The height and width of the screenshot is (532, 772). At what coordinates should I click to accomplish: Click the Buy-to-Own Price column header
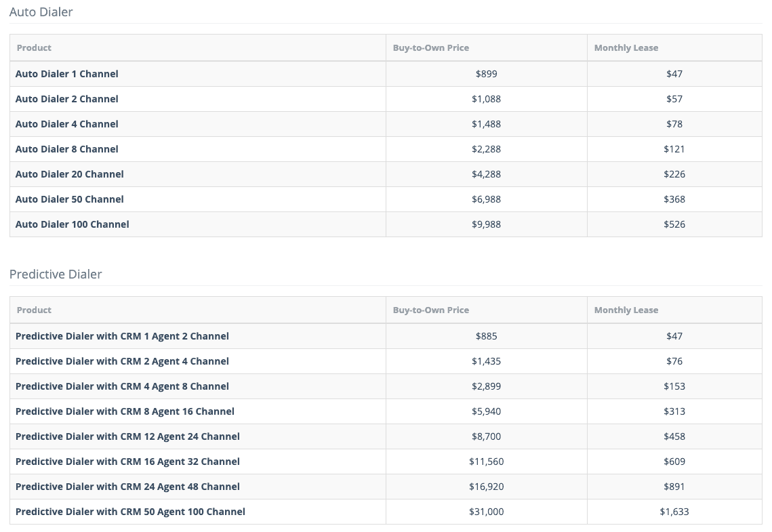click(430, 47)
